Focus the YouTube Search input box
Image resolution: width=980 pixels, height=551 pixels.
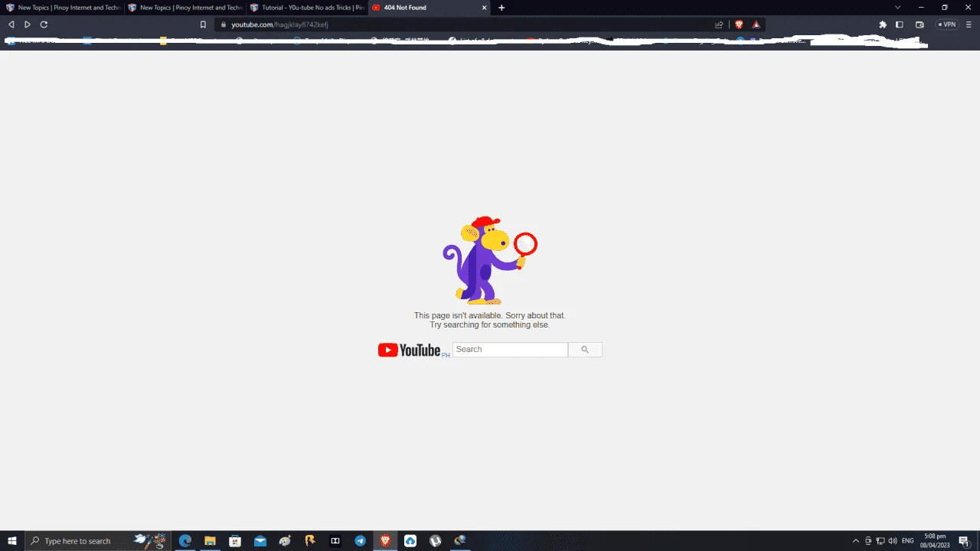point(510,350)
